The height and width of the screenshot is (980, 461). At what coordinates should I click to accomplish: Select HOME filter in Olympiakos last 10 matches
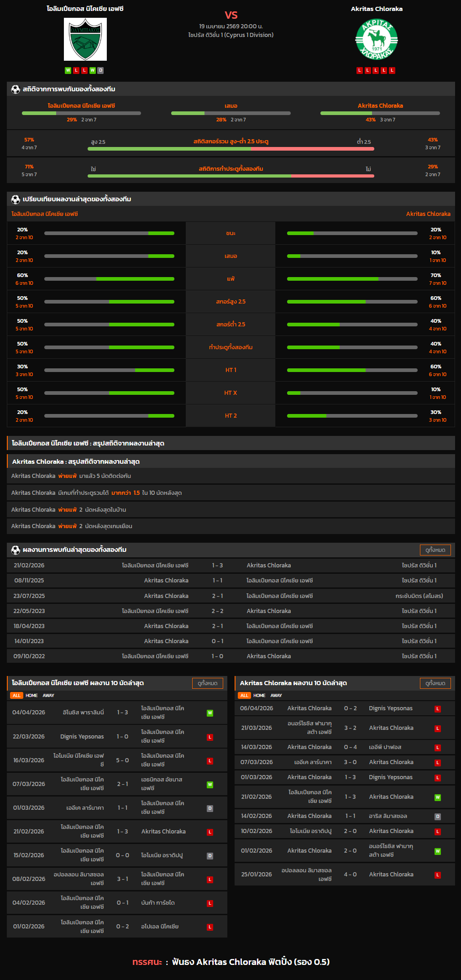(x=31, y=695)
